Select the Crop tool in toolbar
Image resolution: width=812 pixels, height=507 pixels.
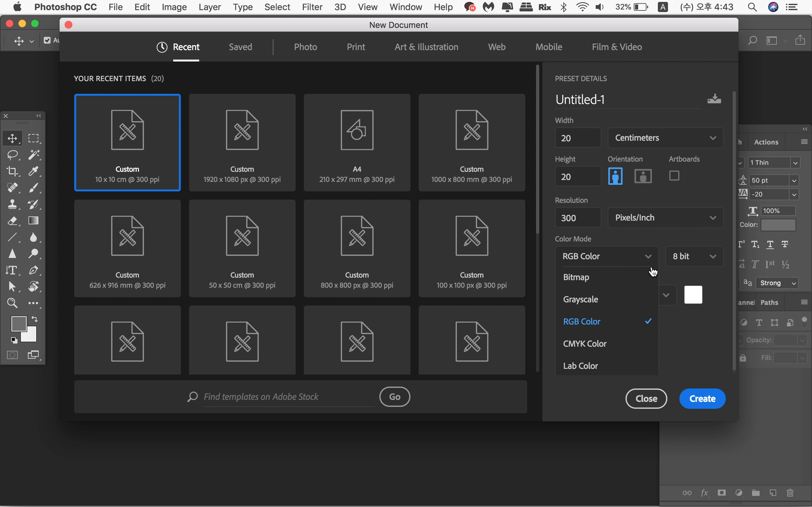(13, 171)
